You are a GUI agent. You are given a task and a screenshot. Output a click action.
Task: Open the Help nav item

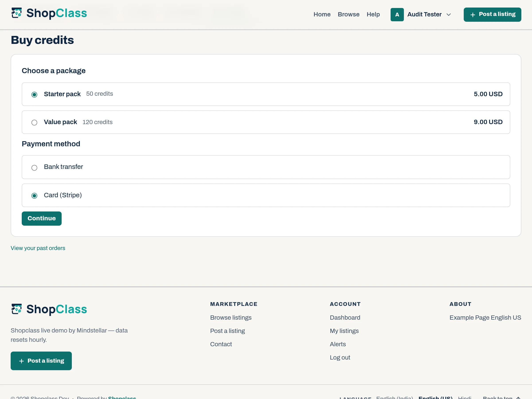(373, 14)
